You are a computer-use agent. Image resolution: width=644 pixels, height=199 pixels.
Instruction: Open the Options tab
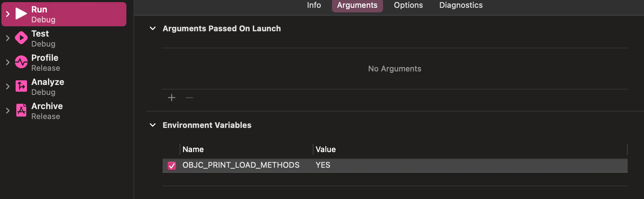click(x=408, y=5)
